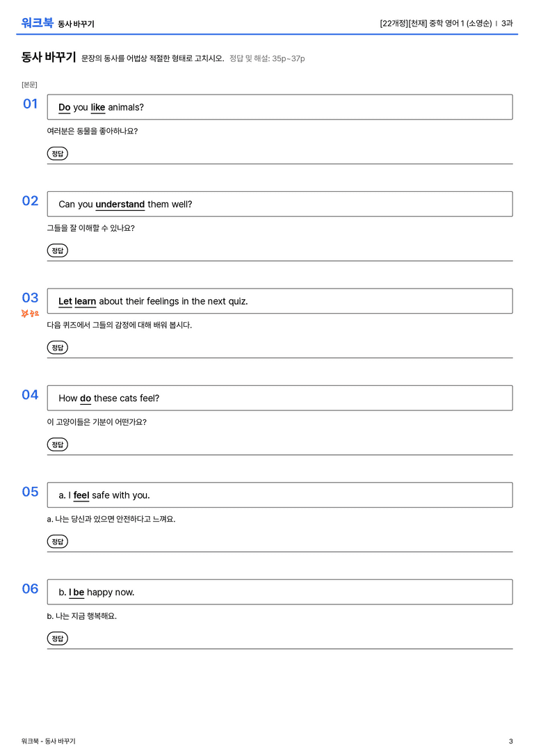Click the '[본문]' section label
This screenshot has height=756, width=534.
29,84
